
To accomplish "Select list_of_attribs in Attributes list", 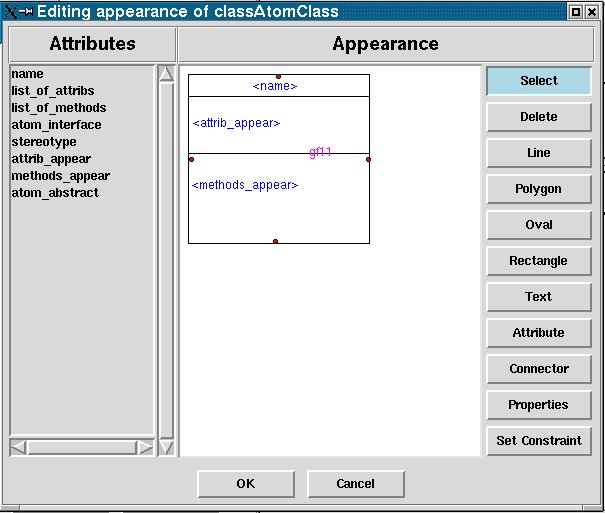I will point(52,91).
